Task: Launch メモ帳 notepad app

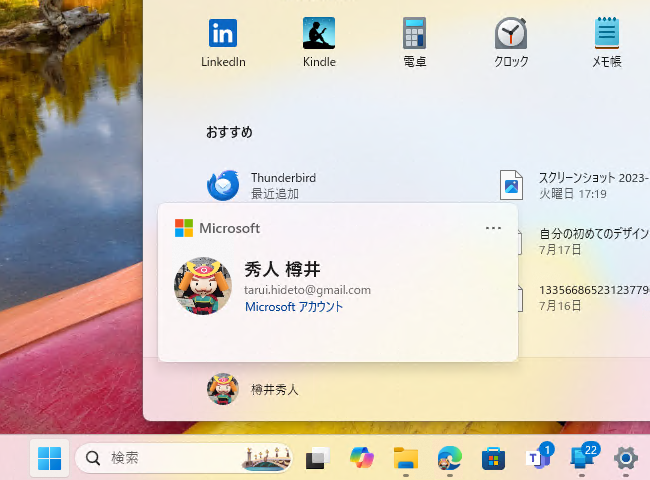Action: point(606,33)
